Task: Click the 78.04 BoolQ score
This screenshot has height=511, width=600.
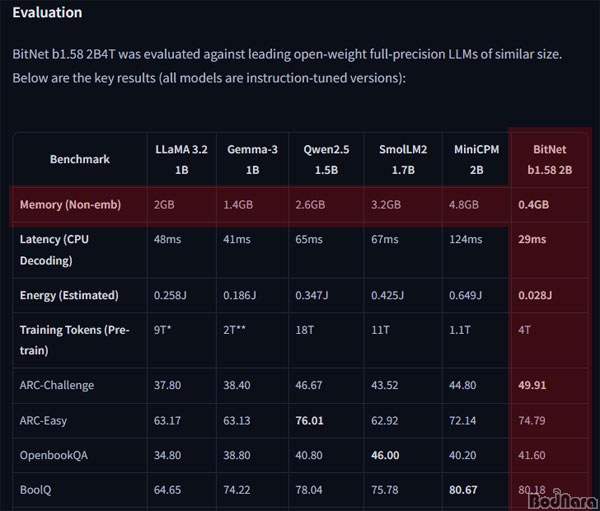Action: (x=309, y=490)
